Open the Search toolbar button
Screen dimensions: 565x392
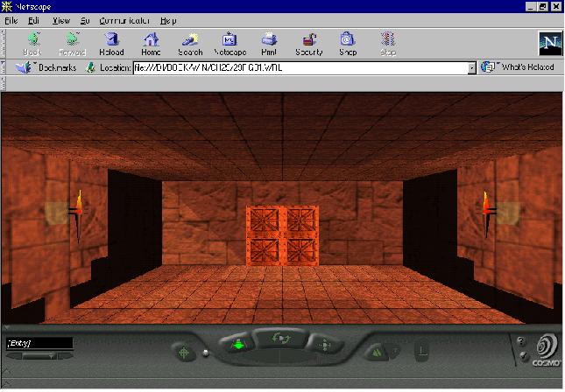point(190,44)
